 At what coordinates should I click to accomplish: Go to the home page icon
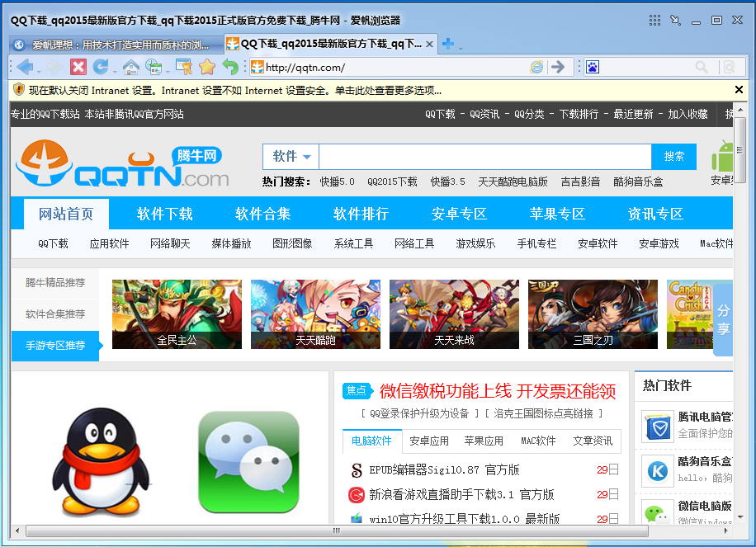[x=130, y=67]
